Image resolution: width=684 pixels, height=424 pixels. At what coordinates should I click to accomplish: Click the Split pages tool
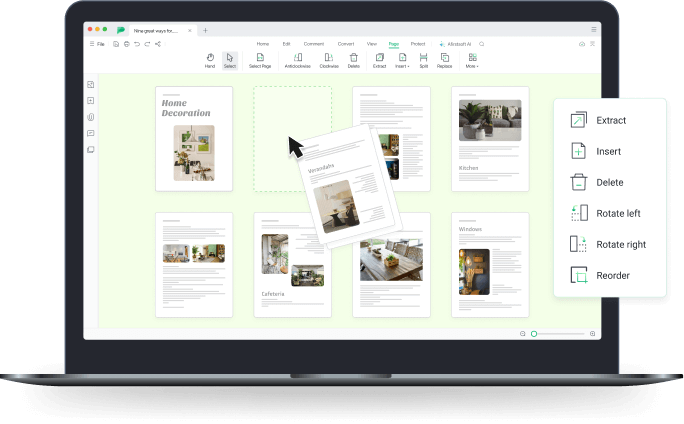[424, 61]
